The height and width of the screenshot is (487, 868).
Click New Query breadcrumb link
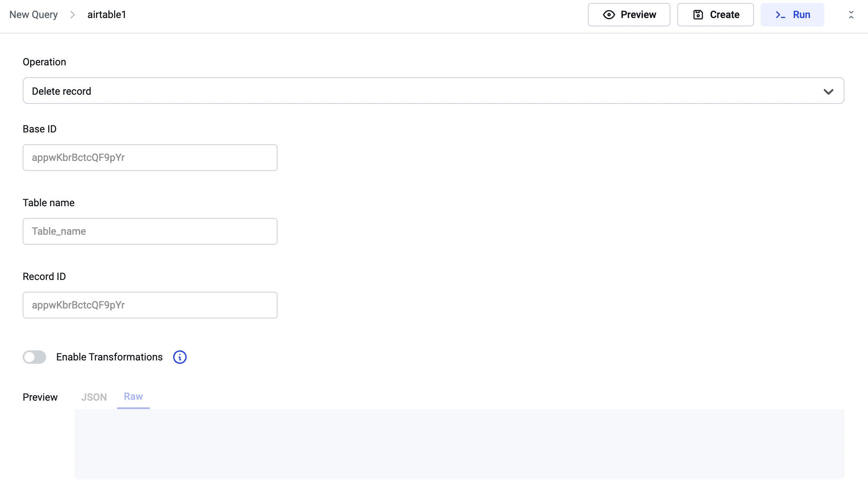(34, 15)
